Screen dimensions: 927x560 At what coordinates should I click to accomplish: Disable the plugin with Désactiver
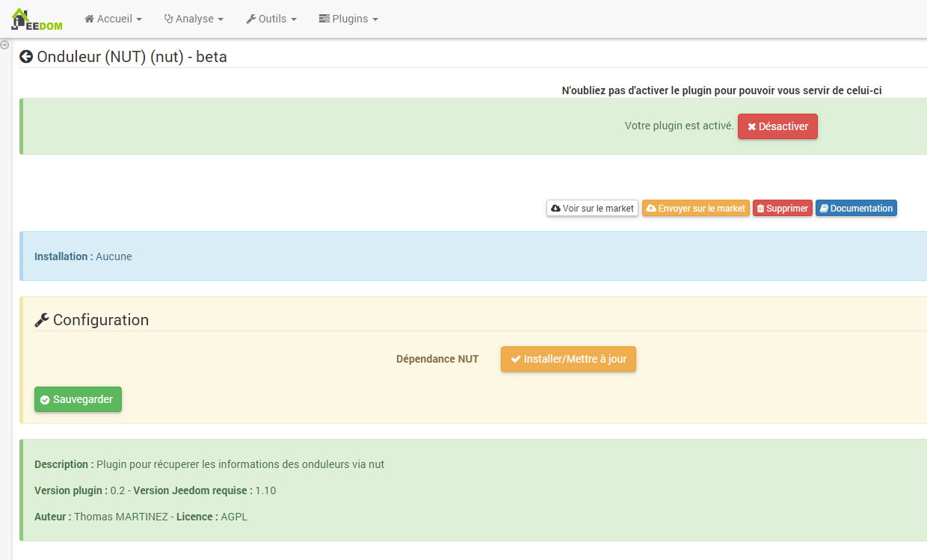pos(777,126)
